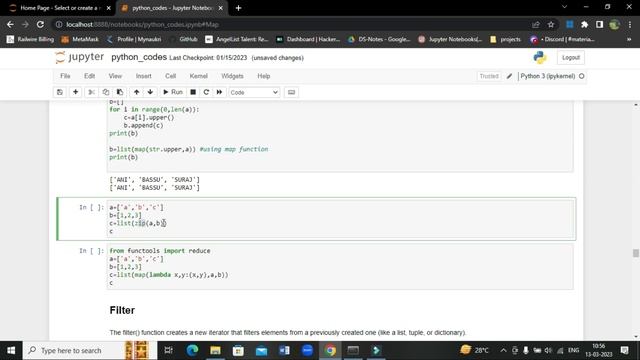The height and width of the screenshot is (360, 640).
Task: Open the browser tab search chevron
Action: pyautogui.click(x=564, y=7)
